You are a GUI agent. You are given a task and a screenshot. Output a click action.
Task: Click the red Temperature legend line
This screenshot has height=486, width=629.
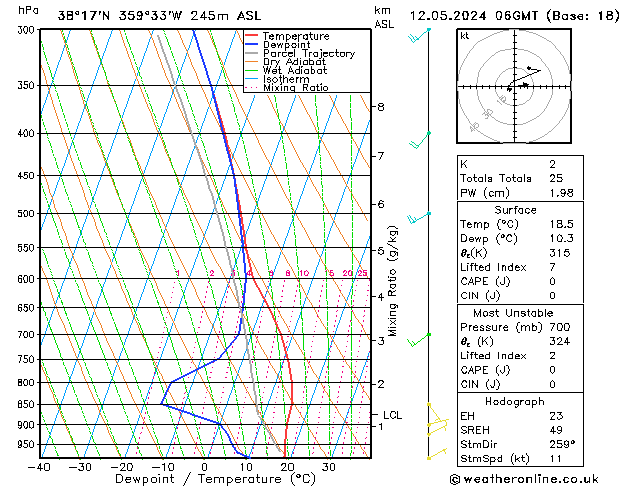click(251, 36)
